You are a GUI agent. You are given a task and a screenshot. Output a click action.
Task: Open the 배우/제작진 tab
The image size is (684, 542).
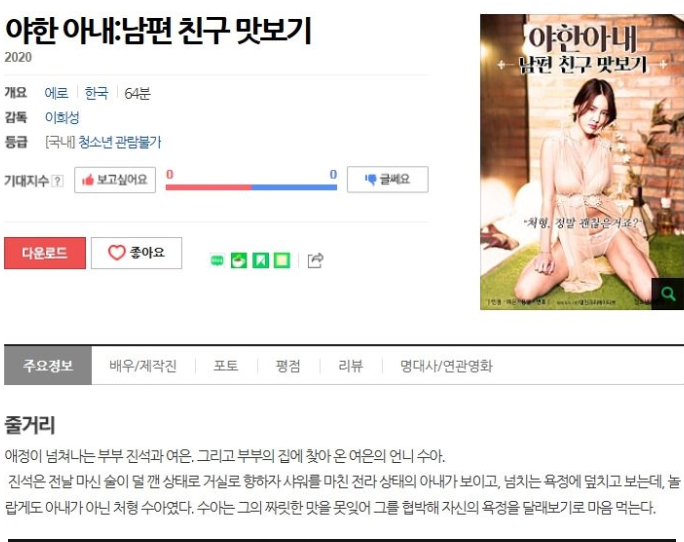(143, 366)
